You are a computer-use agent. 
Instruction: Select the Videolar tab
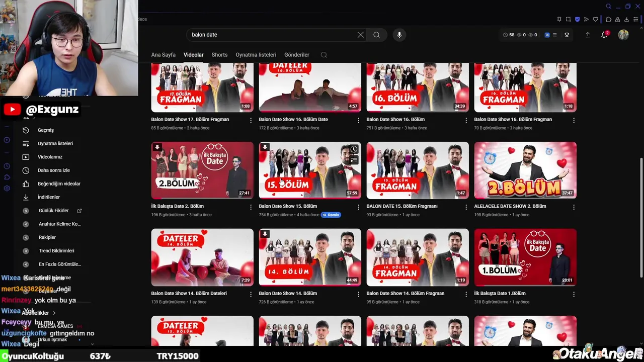[x=193, y=54]
